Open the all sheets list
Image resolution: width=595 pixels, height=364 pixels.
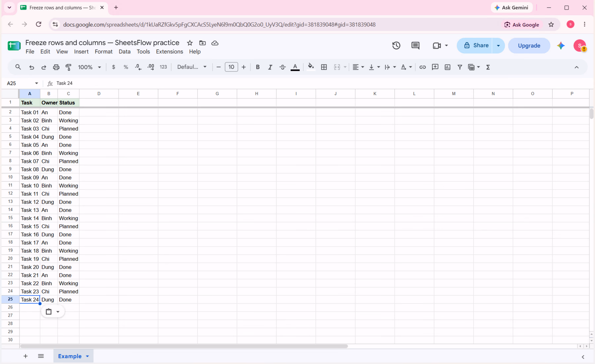(41, 356)
